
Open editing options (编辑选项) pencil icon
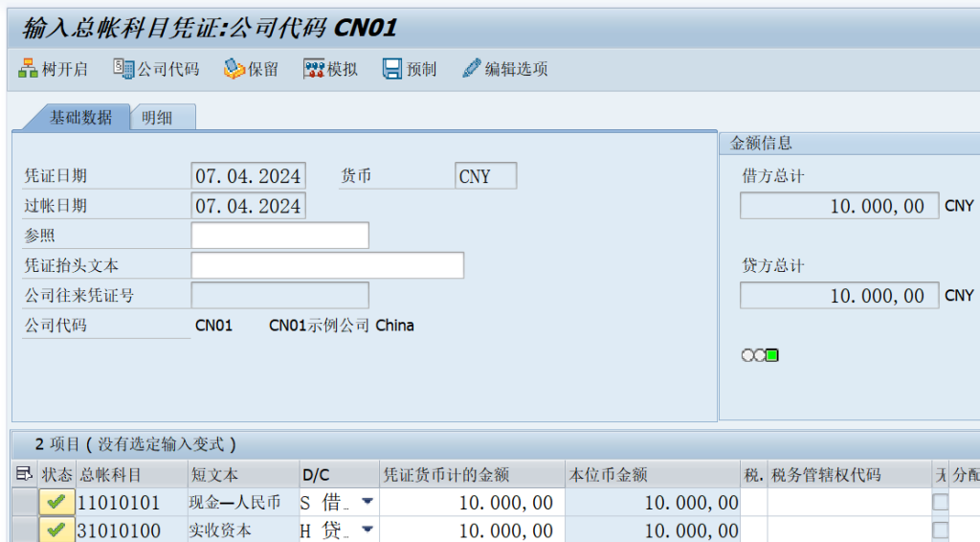[x=471, y=68]
